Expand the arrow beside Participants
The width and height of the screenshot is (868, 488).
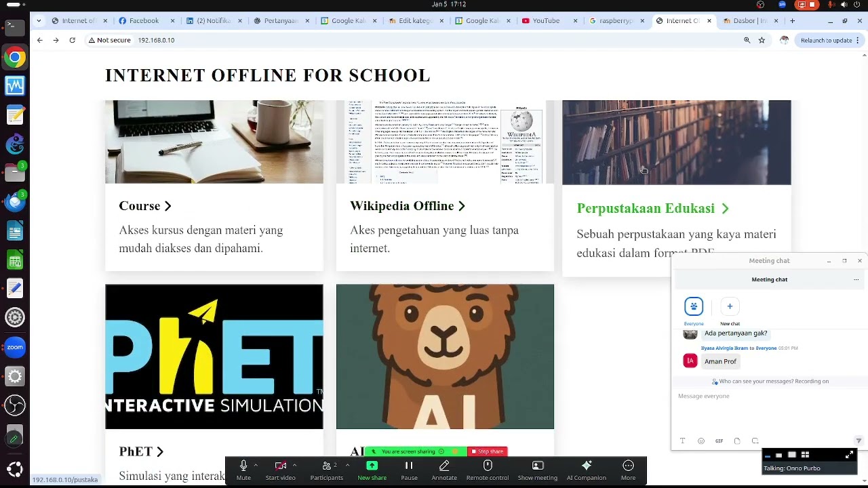click(x=347, y=465)
